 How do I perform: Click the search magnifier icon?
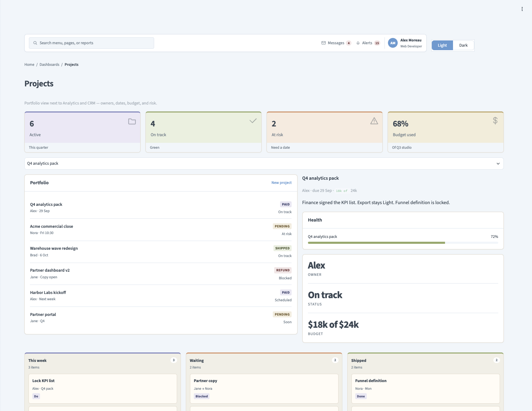click(35, 43)
